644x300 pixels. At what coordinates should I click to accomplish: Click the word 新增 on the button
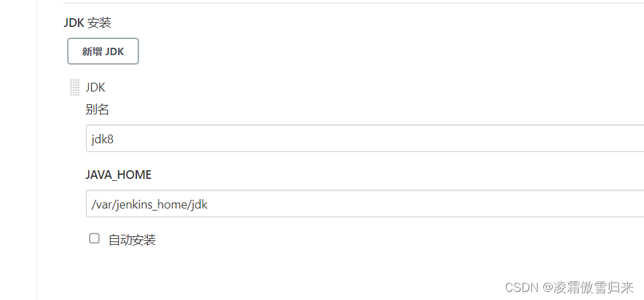tap(92, 51)
